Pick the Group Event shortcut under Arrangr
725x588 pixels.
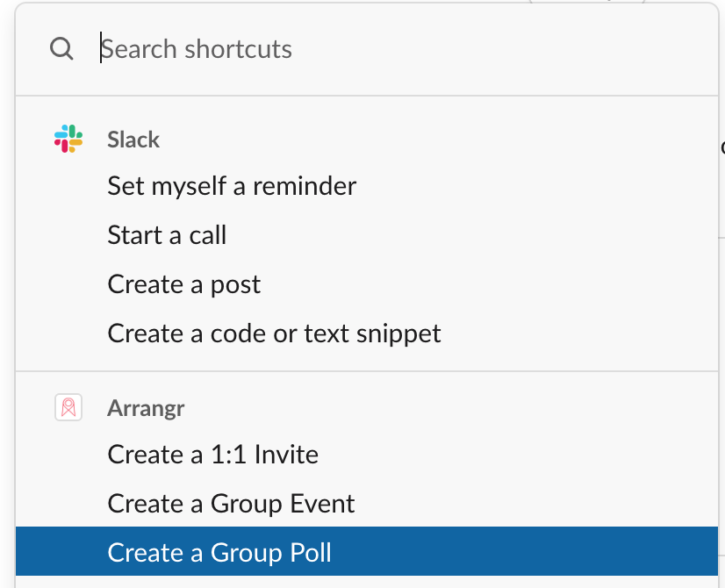(231, 504)
